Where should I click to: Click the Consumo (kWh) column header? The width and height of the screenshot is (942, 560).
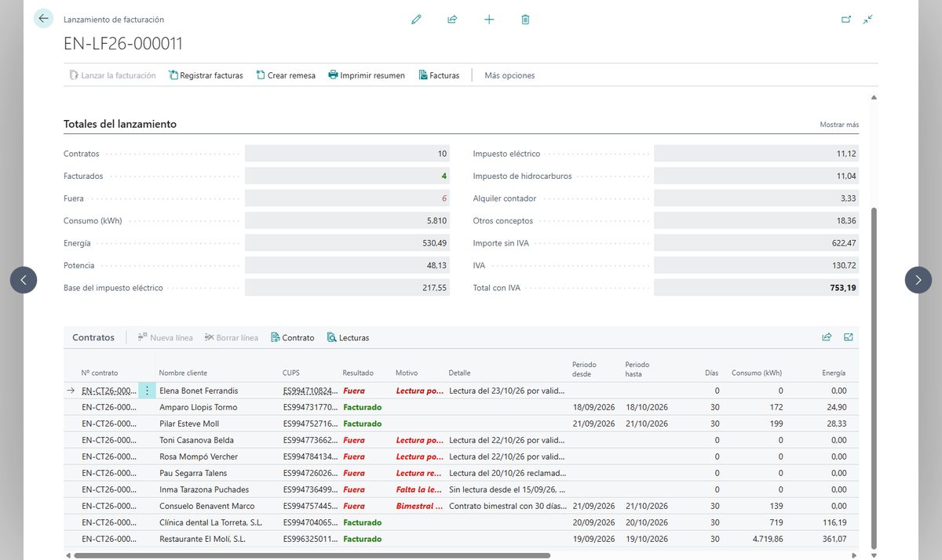point(757,373)
